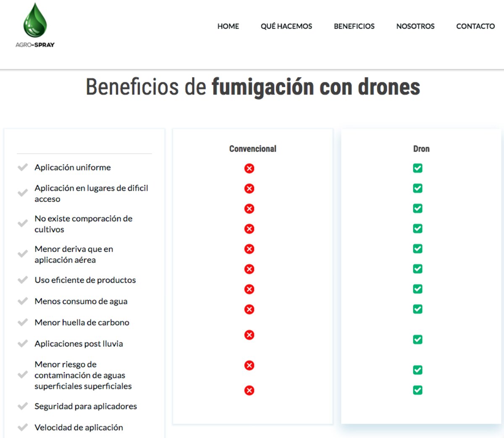Click the topmost red X under Convencional

(249, 168)
